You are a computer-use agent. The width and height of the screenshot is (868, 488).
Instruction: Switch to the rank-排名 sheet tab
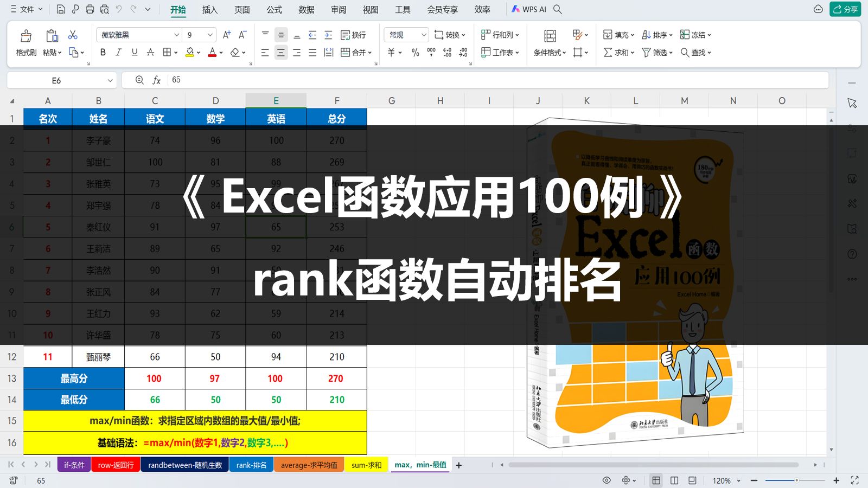(251, 465)
